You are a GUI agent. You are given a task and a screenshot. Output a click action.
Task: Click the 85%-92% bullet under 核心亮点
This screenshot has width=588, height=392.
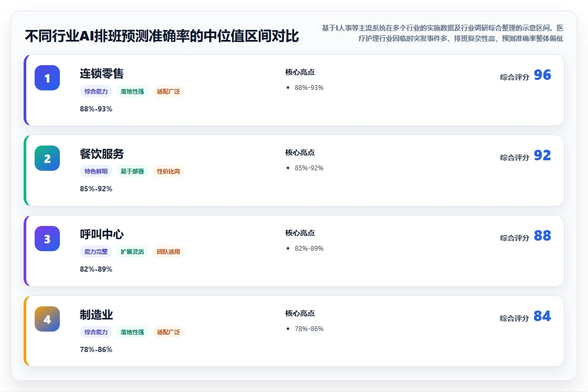coord(309,168)
